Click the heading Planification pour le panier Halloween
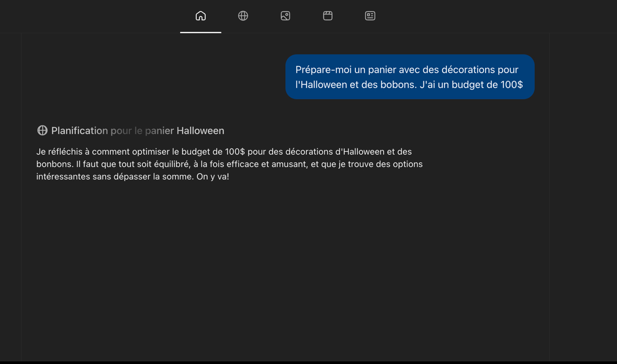 137,130
